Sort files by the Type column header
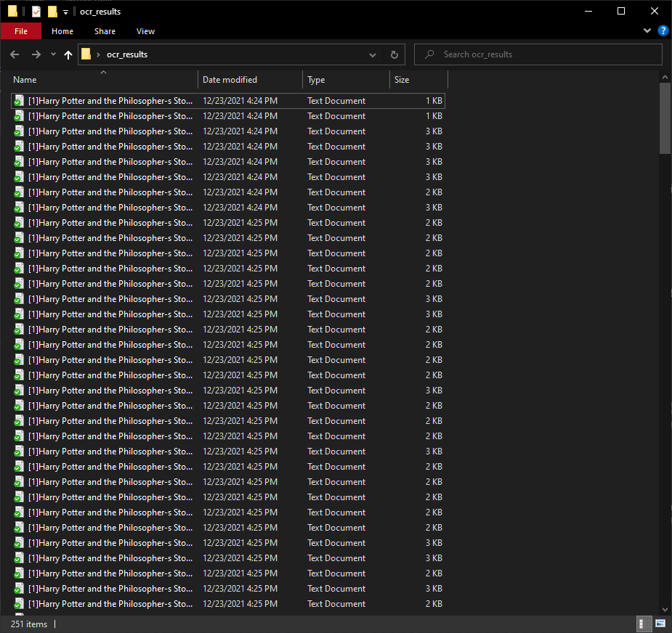The image size is (672, 633). [x=347, y=80]
